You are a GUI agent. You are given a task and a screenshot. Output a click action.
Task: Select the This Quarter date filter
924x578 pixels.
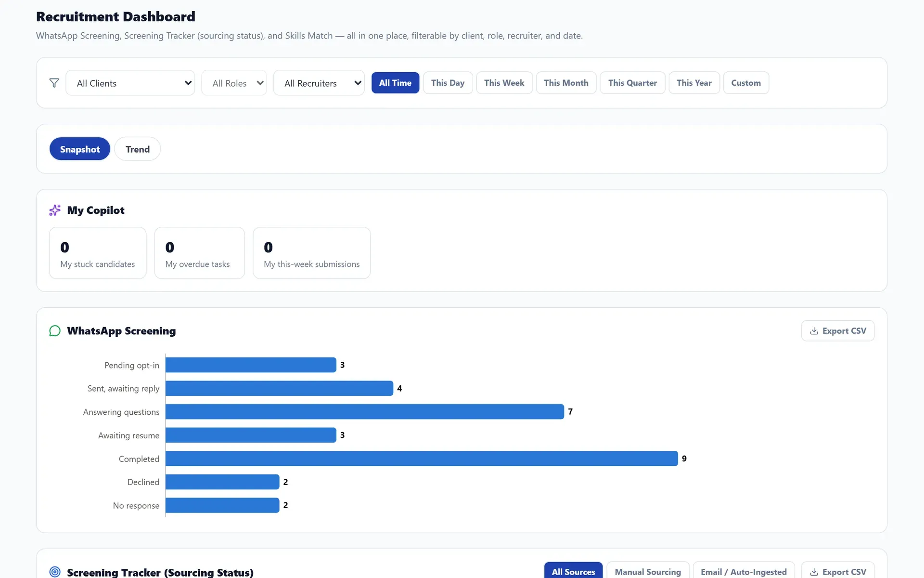632,83
